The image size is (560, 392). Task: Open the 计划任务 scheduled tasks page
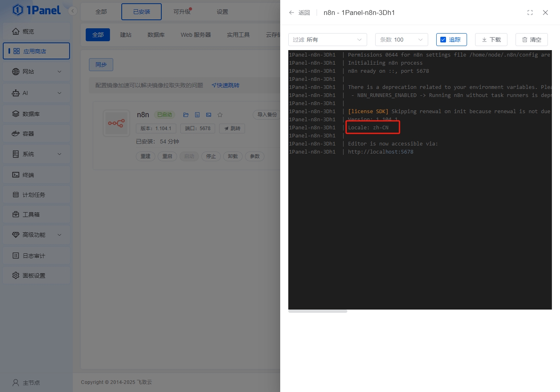pyautogui.click(x=36, y=195)
